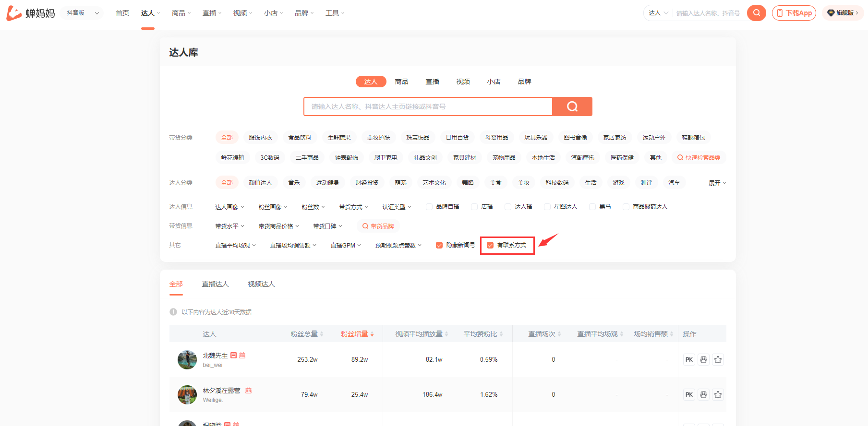The width and height of the screenshot is (868, 426).
Task: Open the 预期视频点赞数 dropdown filter
Action: click(398, 245)
